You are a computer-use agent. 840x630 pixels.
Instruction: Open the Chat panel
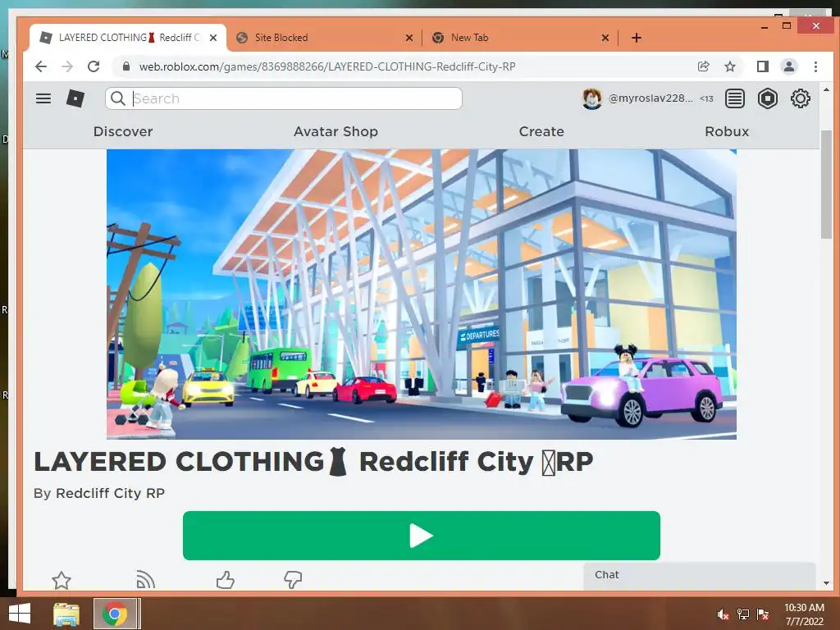click(x=700, y=576)
